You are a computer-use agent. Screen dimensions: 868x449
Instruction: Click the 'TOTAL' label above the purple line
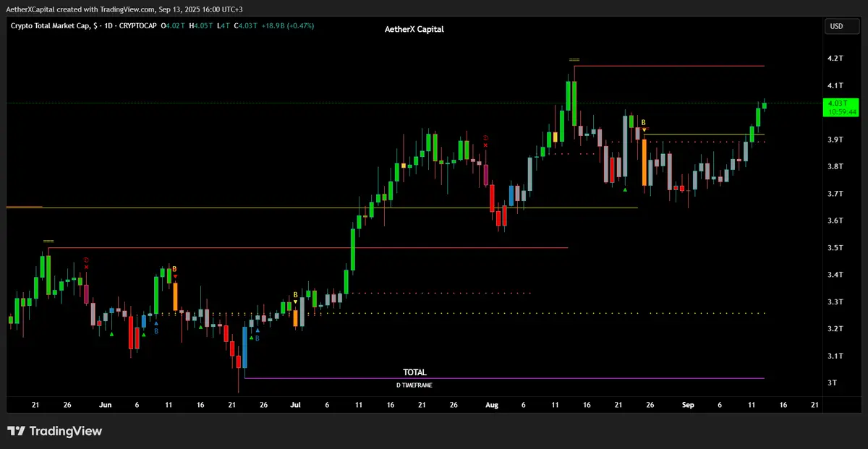click(414, 372)
